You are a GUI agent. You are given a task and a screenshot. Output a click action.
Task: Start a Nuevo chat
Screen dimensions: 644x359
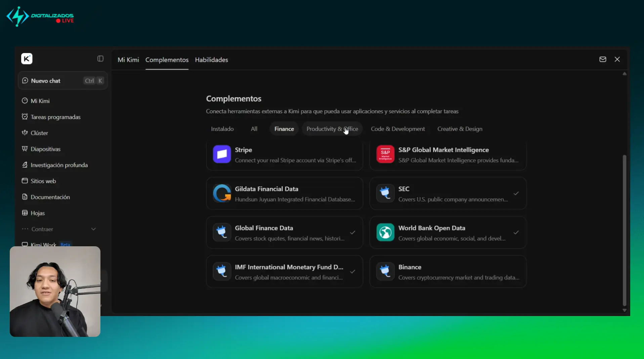tap(63, 81)
